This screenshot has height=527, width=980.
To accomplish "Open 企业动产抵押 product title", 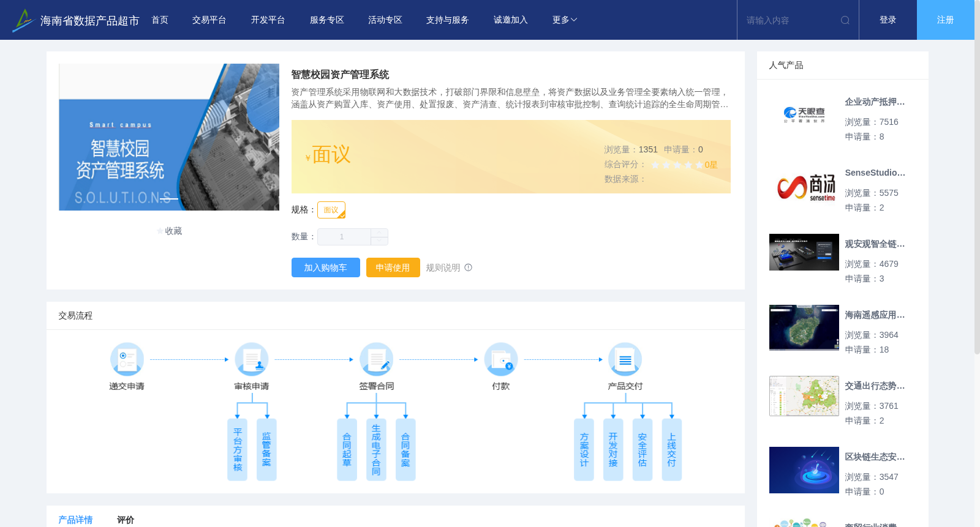I will click(x=875, y=102).
